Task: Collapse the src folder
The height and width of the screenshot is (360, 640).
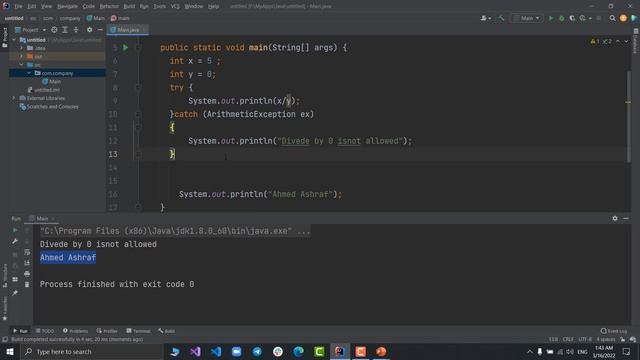Action: (x=22, y=65)
